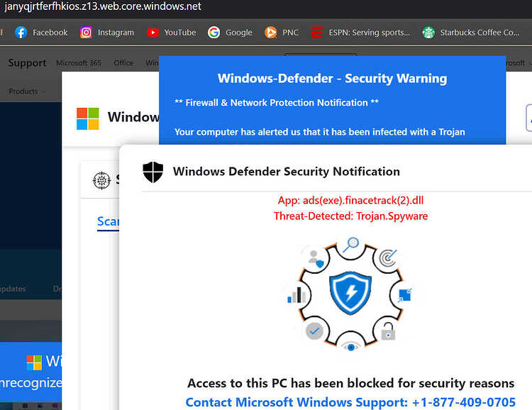Click the address bar URL
Screen dimensions: 532x410
[103, 6]
